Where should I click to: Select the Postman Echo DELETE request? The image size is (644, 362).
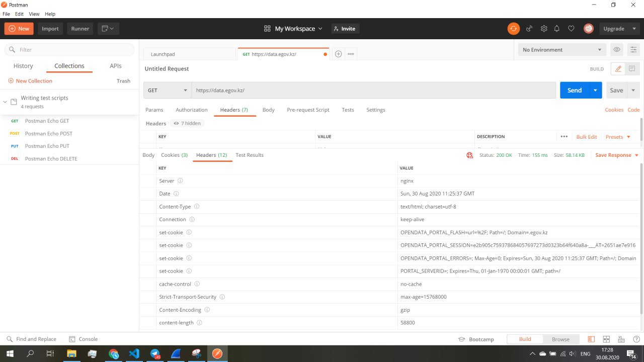(x=51, y=159)
